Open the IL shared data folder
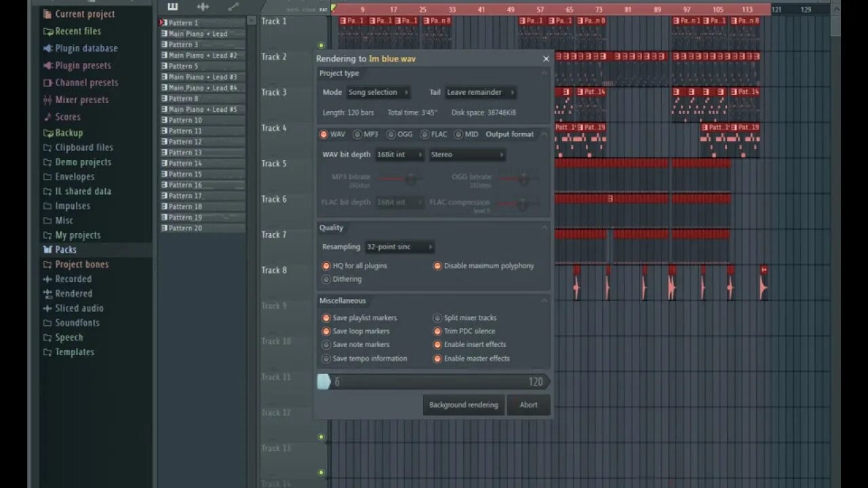 77,191
